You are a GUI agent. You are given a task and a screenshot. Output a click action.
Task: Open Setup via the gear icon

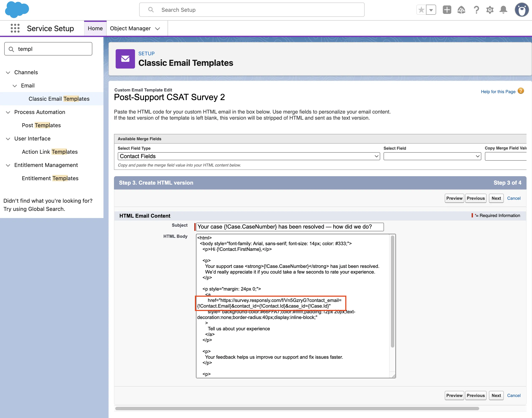[490, 9]
